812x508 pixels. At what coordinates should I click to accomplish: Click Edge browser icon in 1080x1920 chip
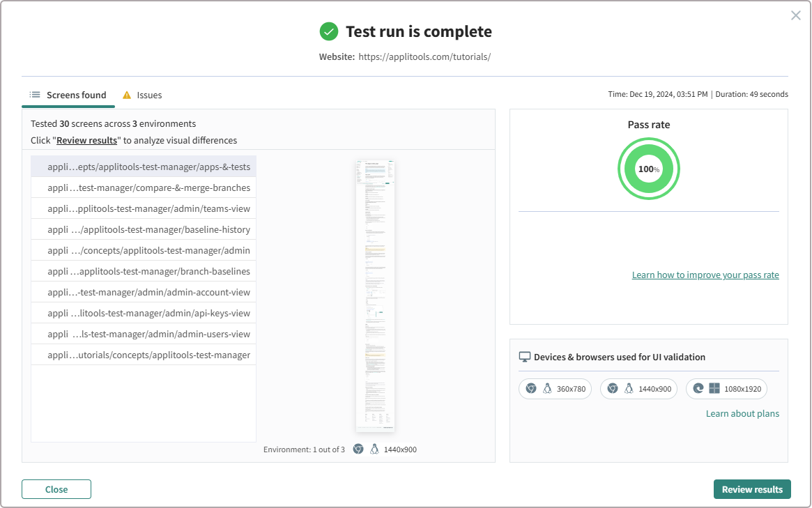point(698,389)
